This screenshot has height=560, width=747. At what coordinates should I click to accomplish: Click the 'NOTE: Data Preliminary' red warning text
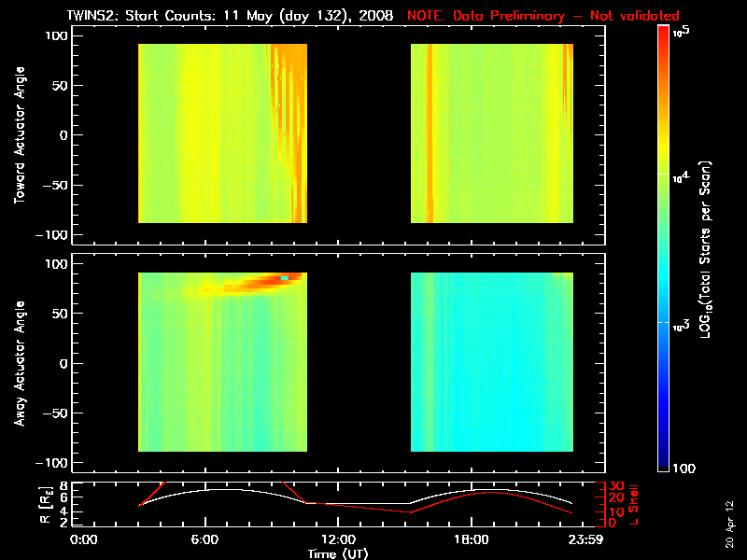tap(543, 16)
